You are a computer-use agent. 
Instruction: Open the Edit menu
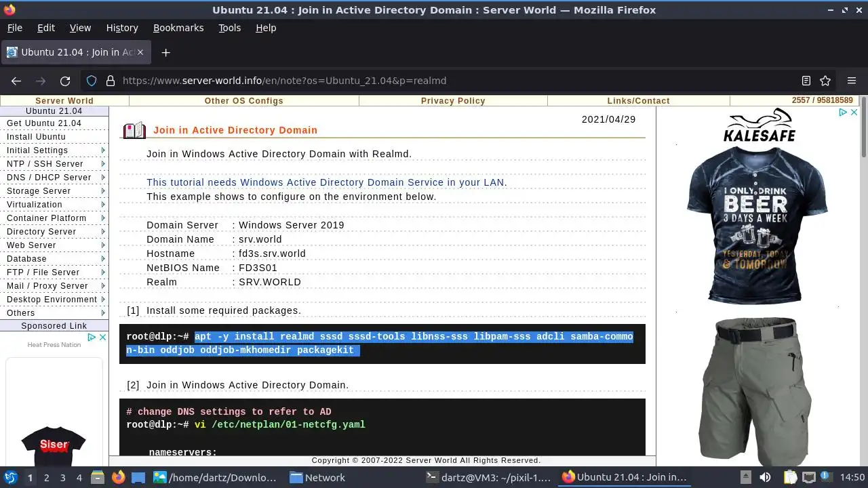(46, 28)
